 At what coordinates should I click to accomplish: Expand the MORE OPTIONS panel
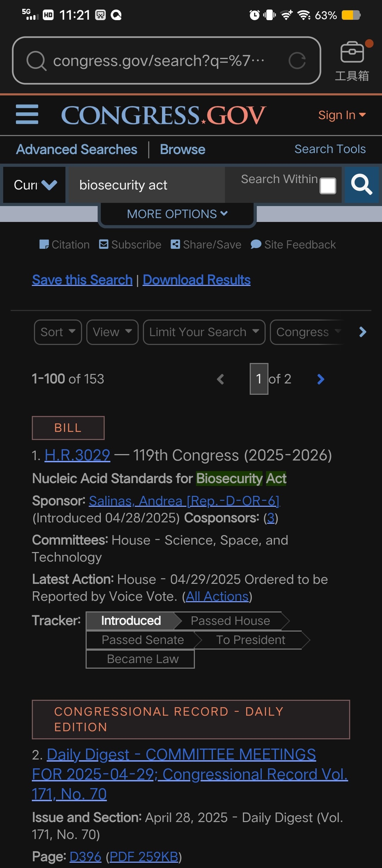click(177, 214)
